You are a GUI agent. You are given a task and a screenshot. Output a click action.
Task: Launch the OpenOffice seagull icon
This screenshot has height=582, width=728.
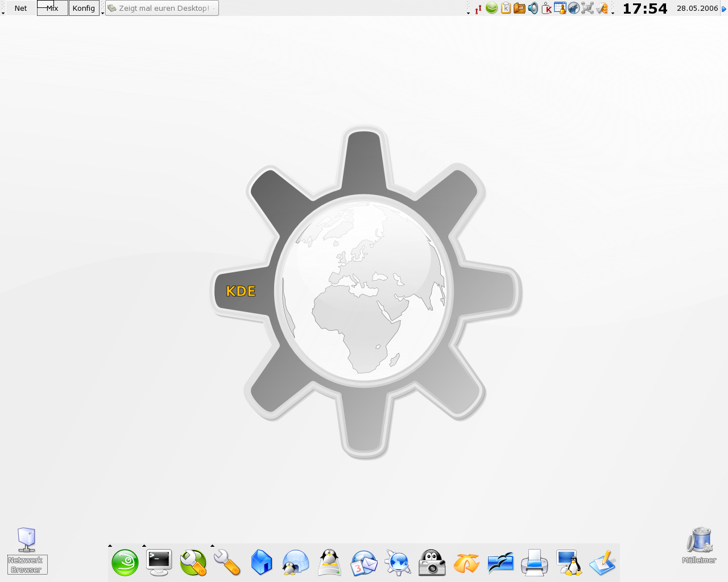pos(500,563)
